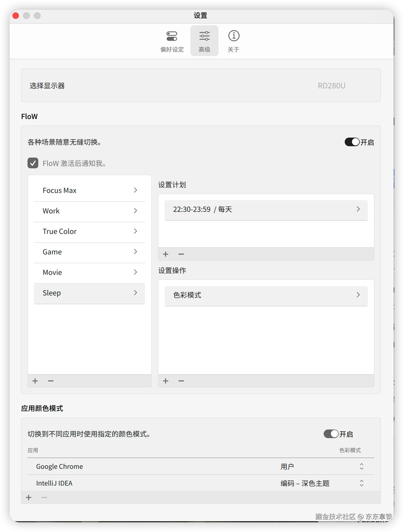The width and height of the screenshot is (404, 532).
Task: Toggle the FloW 开启 switch
Action: (x=352, y=142)
